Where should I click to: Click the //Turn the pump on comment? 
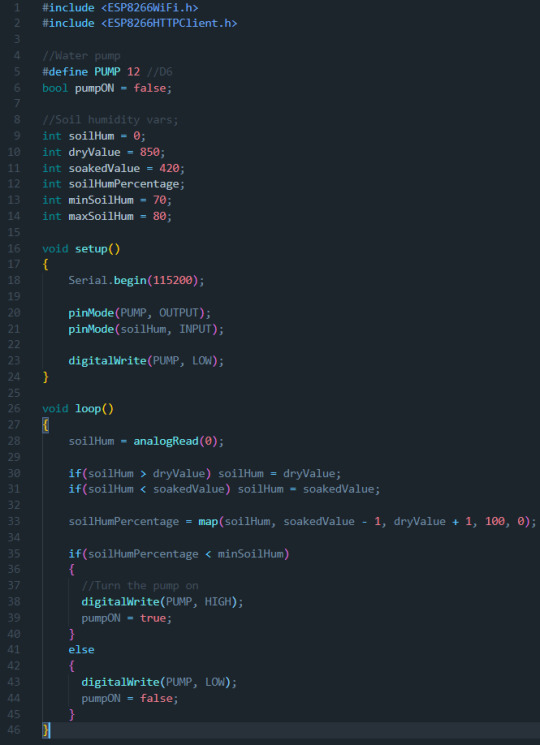click(x=140, y=585)
